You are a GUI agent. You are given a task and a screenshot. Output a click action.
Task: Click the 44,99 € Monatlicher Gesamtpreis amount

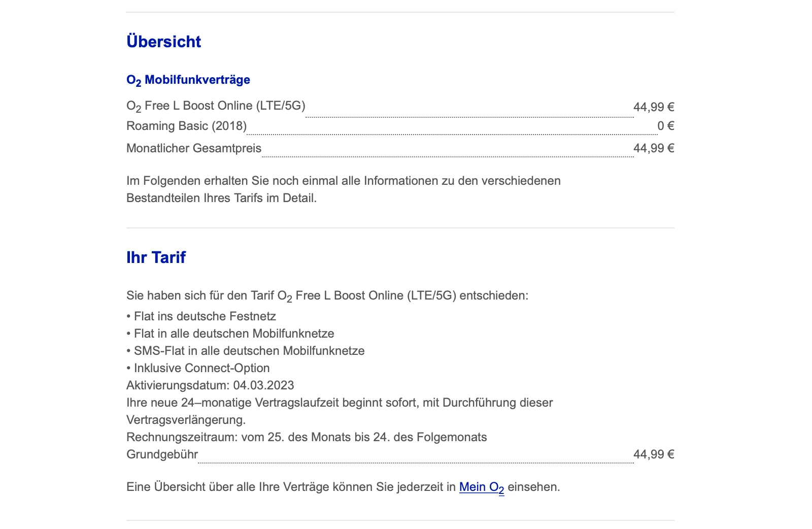tap(654, 148)
